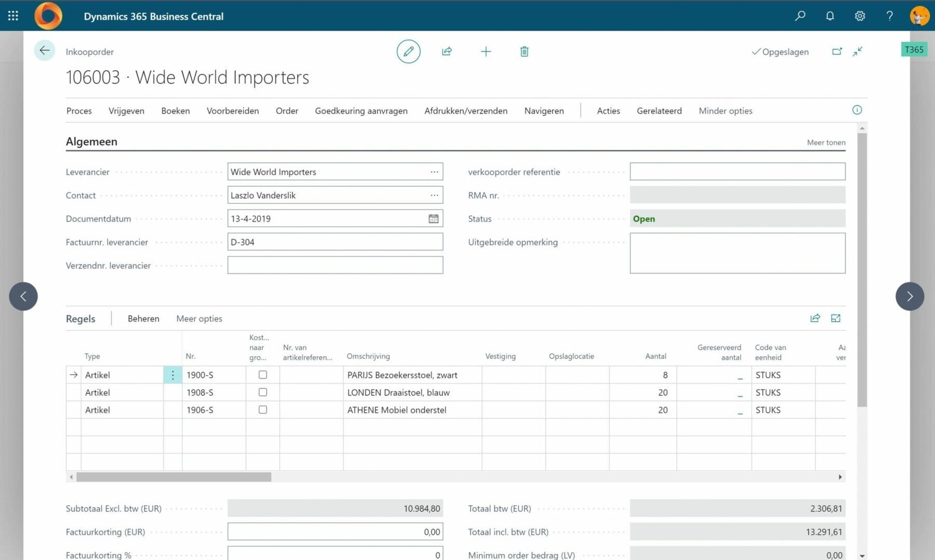Open the Goedkeuring aanvragen menu
The width and height of the screenshot is (935, 560).
click(x=361, y=111)
